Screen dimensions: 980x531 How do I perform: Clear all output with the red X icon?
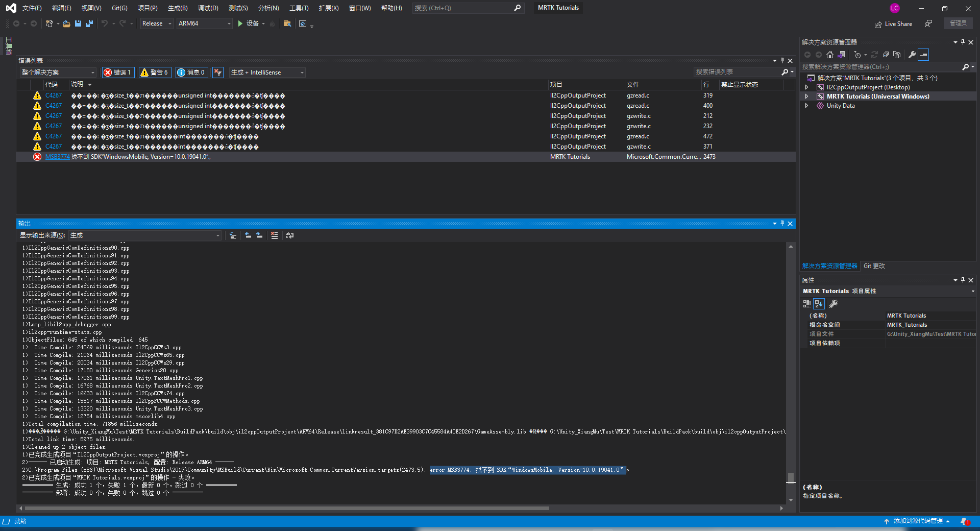(275, 235)
